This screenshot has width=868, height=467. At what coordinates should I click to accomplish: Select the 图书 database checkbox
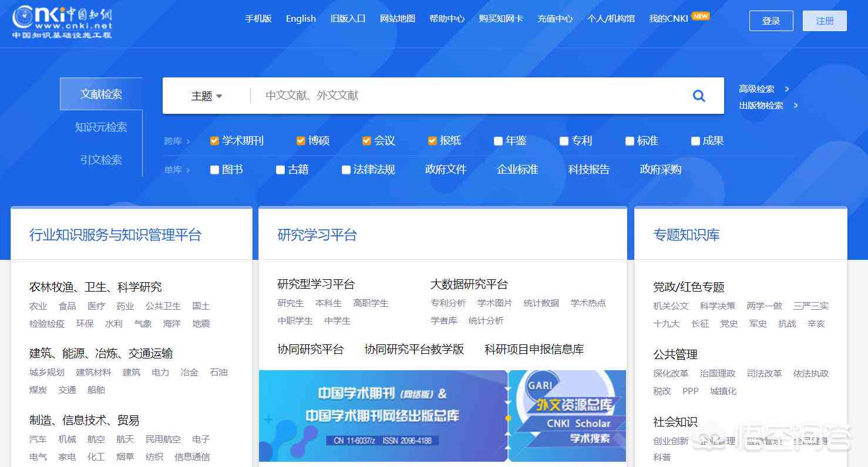[214, 170]
